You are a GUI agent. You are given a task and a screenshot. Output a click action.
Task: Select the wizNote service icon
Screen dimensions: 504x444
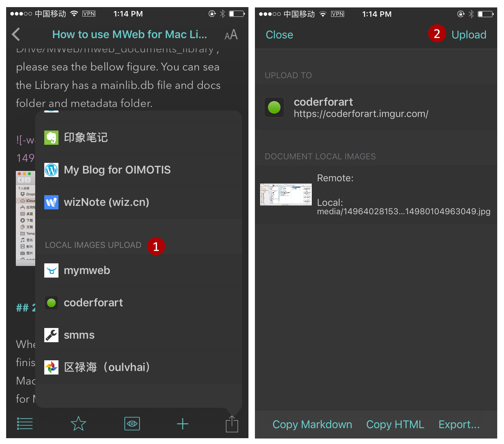(51, 202)
